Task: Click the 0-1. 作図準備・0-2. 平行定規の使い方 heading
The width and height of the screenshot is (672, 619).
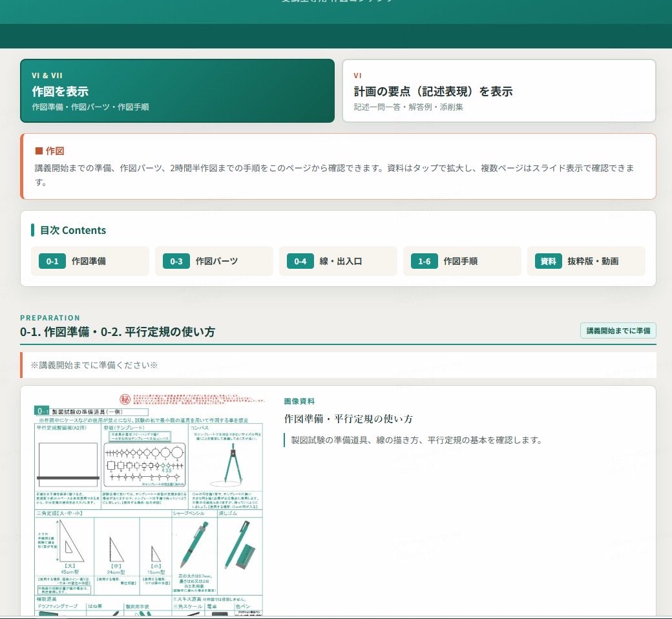Action: pyautogui.click(x=118, y=331)
